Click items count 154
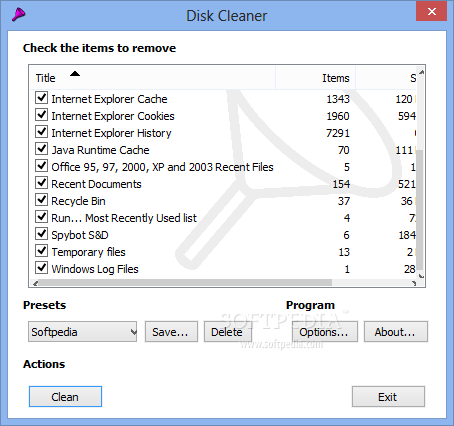 pos(341,184)
